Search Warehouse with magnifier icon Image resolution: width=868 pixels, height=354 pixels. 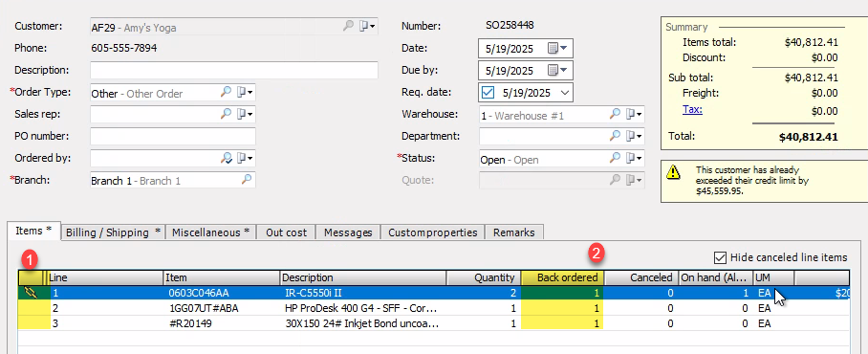point(615,114)
